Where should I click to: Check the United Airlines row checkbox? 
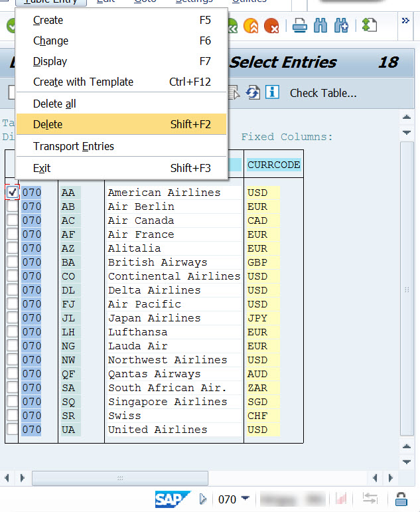tap(13, 430)
